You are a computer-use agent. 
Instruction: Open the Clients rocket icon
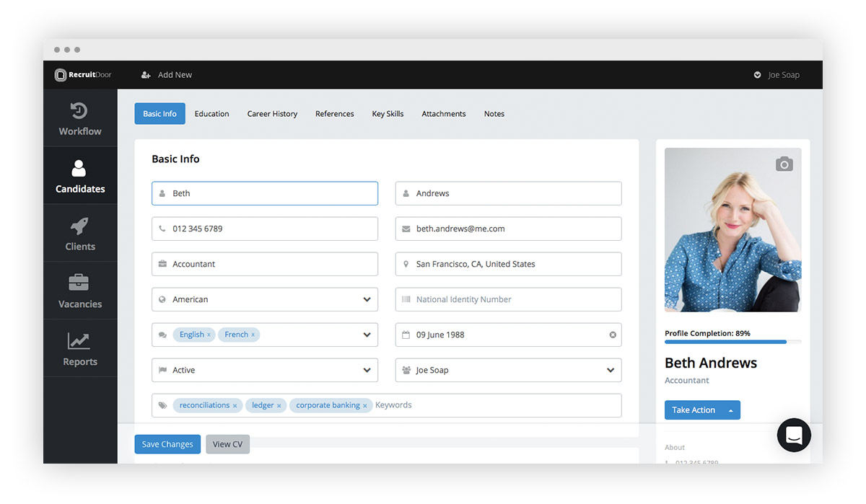tap(79, 226)
